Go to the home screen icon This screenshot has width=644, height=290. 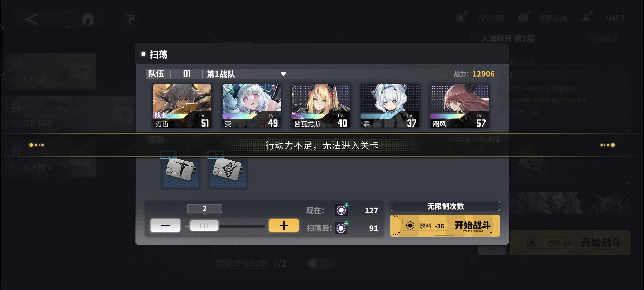point(88,19)
